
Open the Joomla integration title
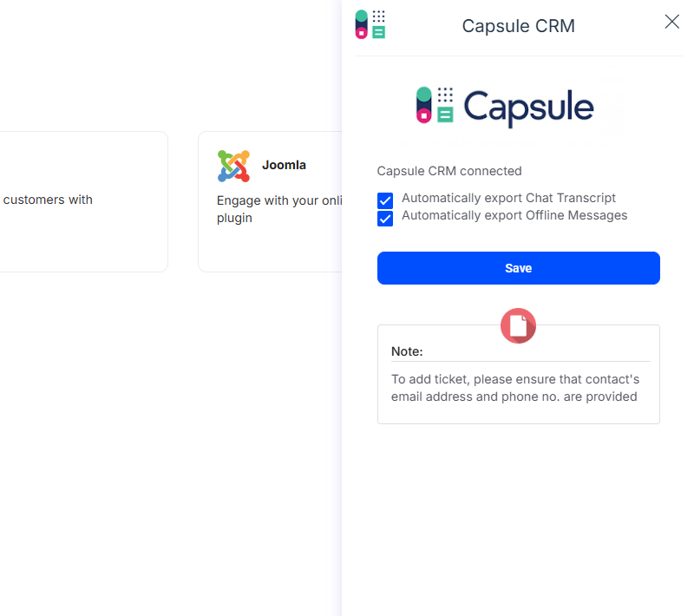coord(284,165)
